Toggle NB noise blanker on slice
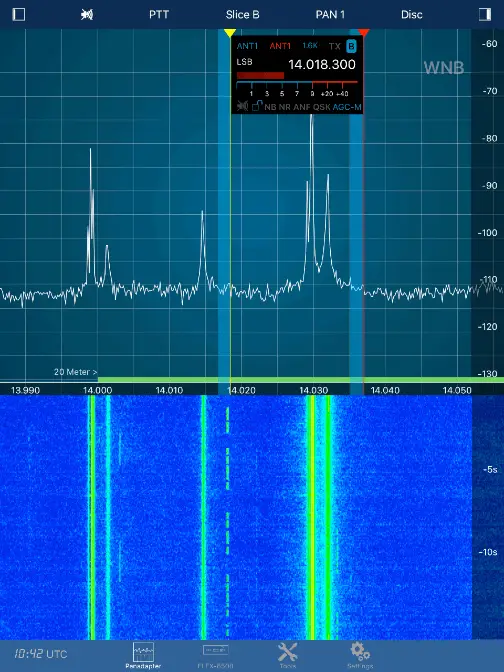The height and width of the screenshot is (672, 504). [270, 107]
